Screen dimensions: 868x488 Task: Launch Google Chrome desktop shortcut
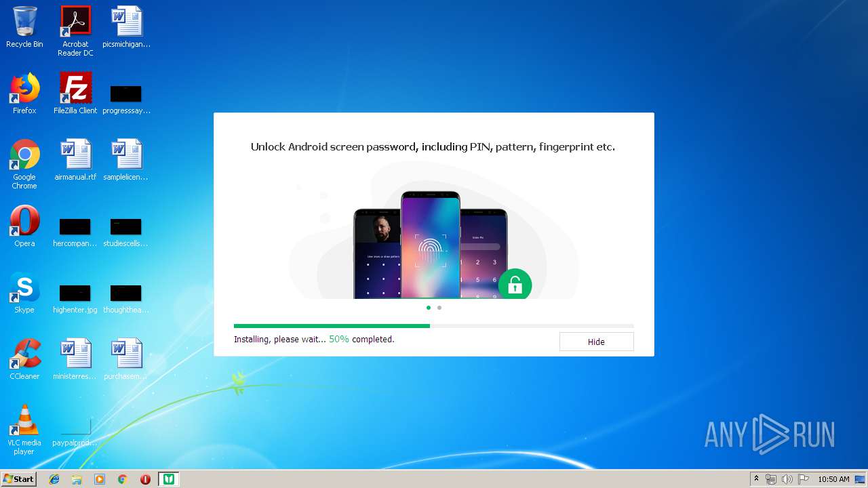click(24, 164)
